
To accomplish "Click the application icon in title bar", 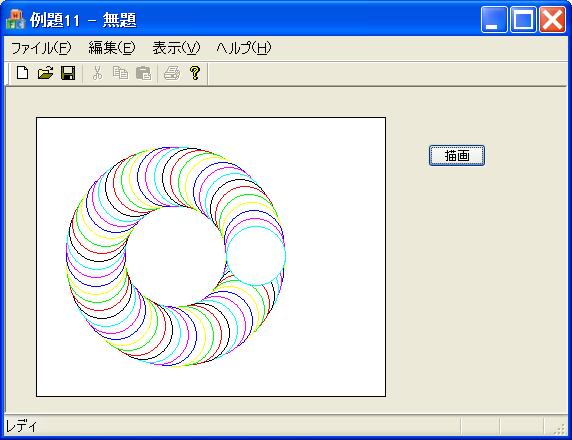I will [16, 19].
